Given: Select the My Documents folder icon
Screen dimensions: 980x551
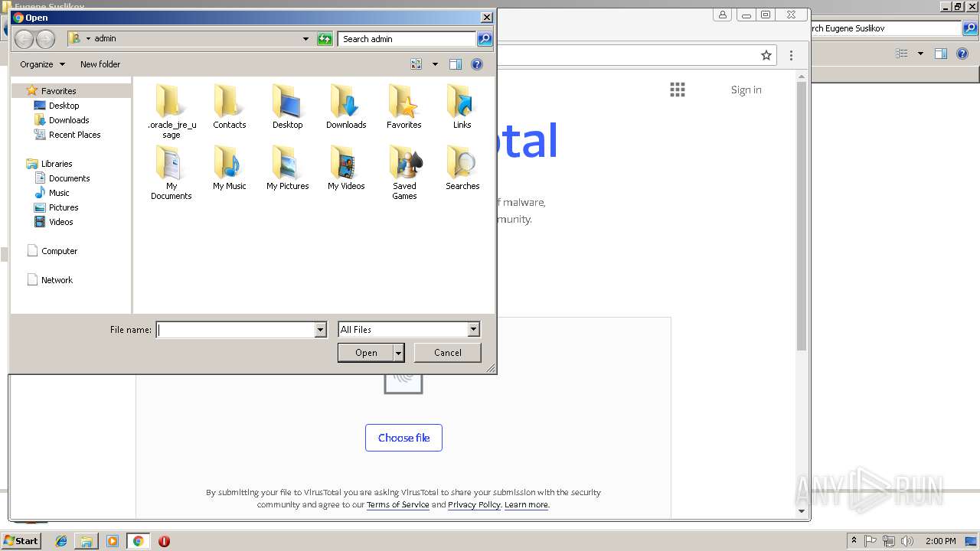Looking at the screenshot, I should click(x=171, y=172).
